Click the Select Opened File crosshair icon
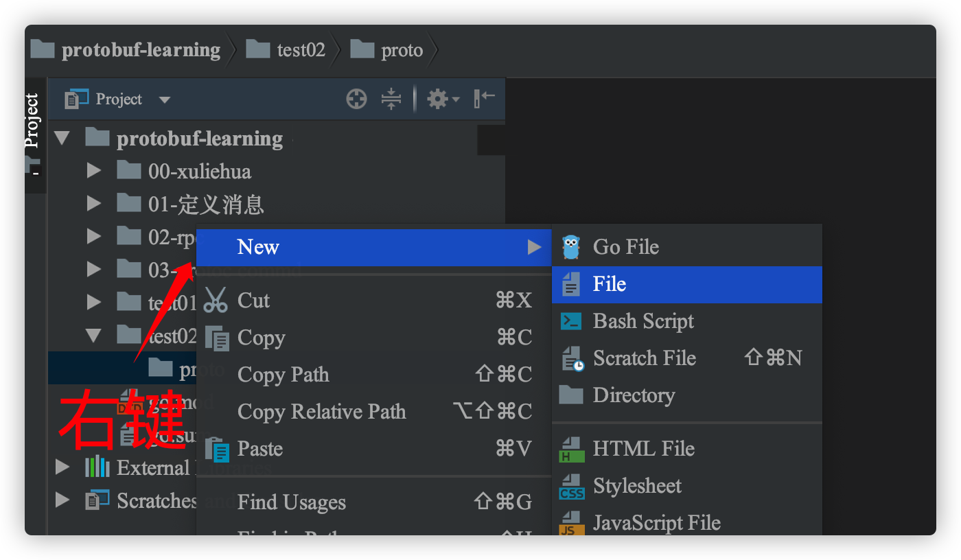The height and width of the screenshot is (560, 961). [x=356, y=99]
